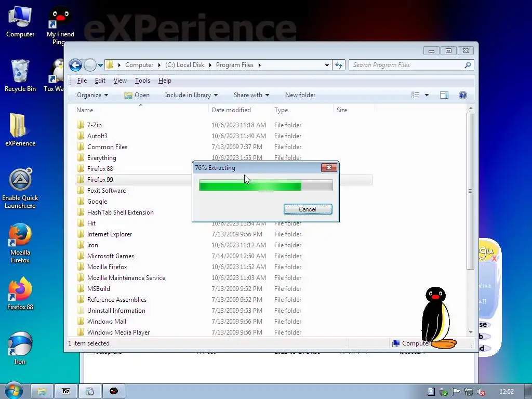Open the Help menu
The image size is (532, 399).
(x=165, y=81)
